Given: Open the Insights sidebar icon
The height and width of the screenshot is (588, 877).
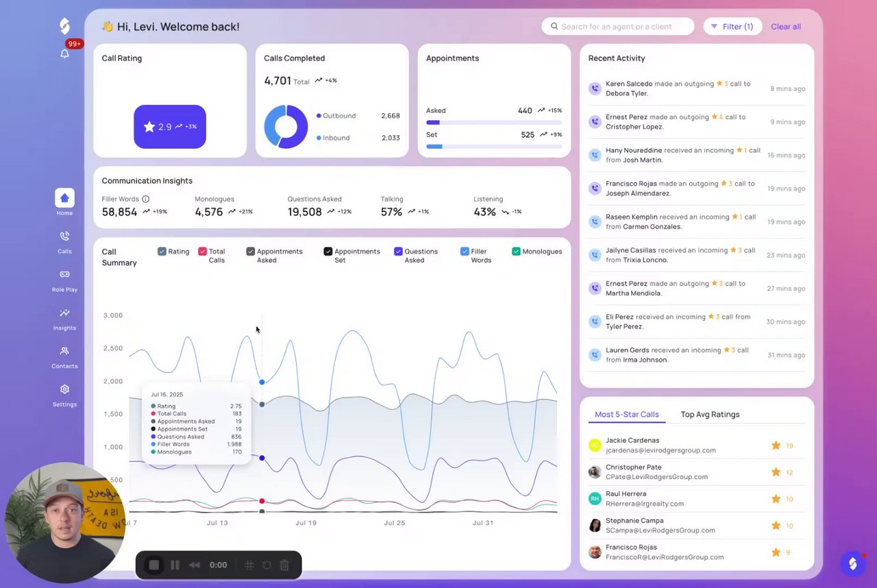Looking at the screenshot, I should [64, 313].
